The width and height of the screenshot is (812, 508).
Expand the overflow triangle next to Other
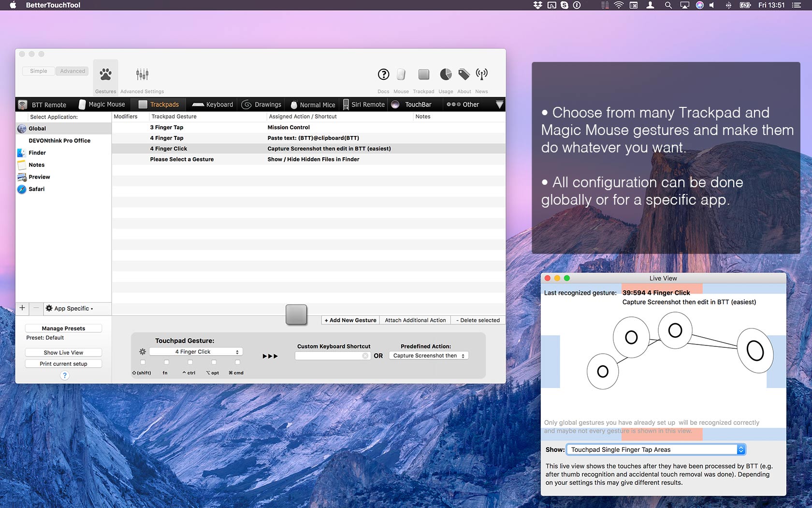[499, 105]
